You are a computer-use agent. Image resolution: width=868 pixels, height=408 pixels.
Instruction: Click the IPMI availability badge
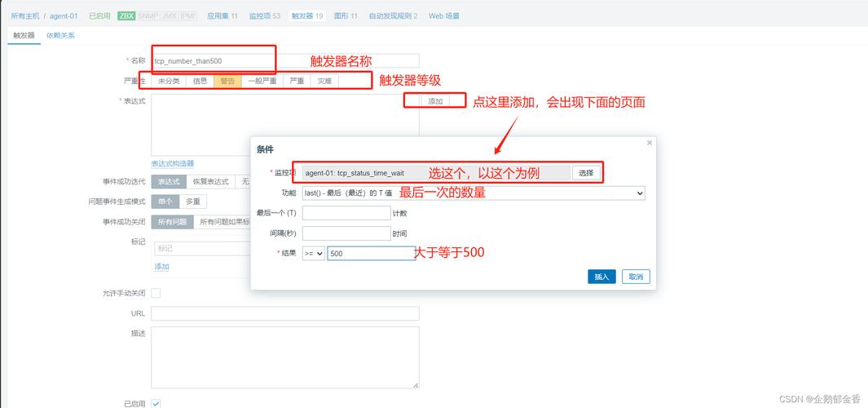coord(188,16)
